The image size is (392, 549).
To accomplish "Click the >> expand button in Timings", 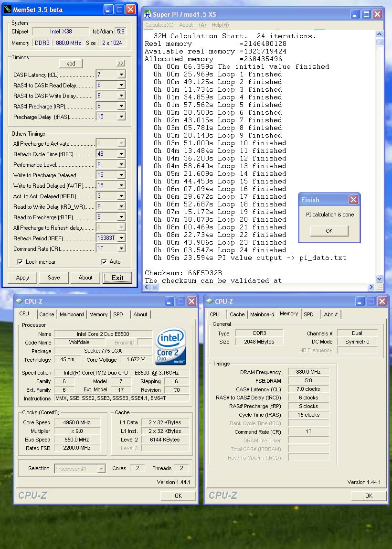I will click(x=121, y=64).
